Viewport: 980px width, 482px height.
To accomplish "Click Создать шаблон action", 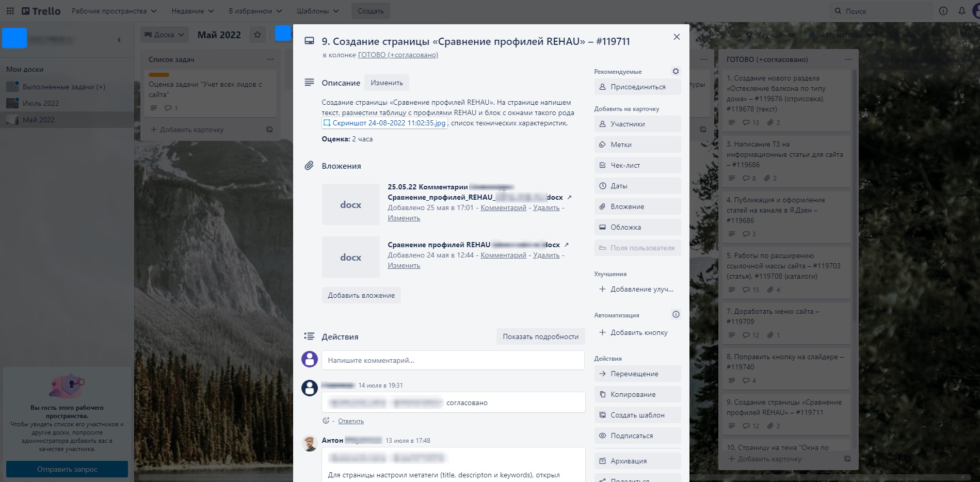I will pos(637,415).
